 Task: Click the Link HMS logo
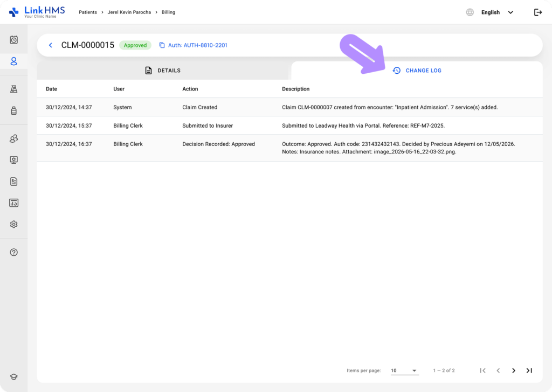tap(37, 12)
